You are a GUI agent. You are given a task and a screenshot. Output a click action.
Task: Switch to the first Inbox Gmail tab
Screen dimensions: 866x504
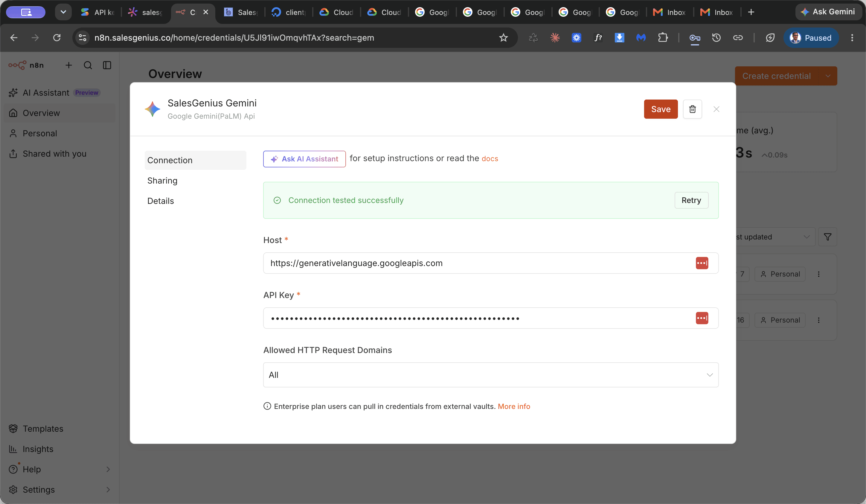click(x=670, y=12)
